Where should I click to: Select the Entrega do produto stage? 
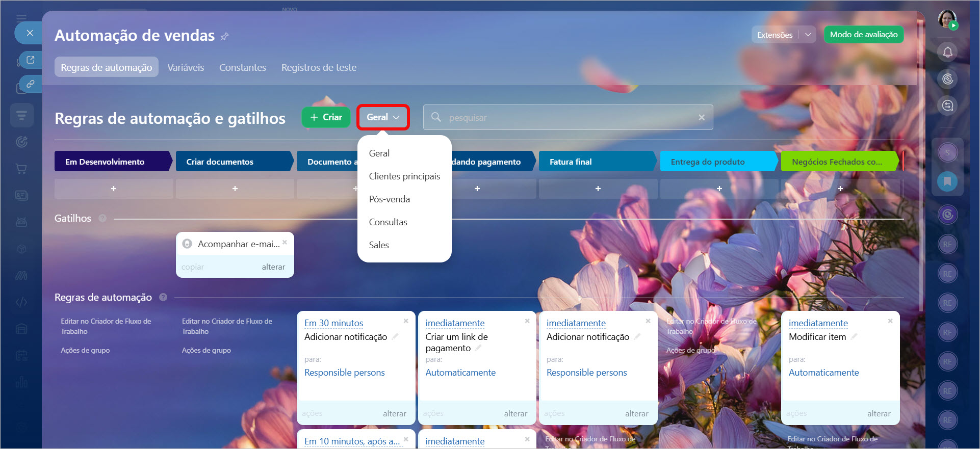click(x=718, y=162)
